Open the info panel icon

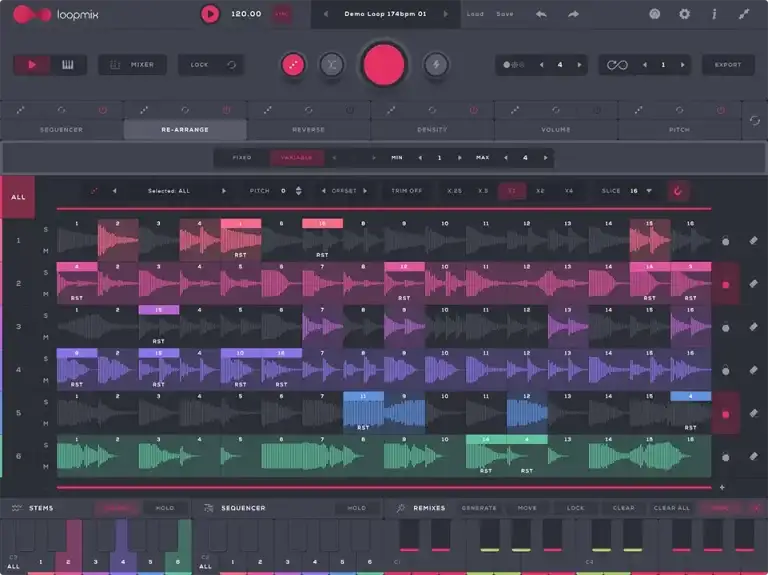(714, 14)
